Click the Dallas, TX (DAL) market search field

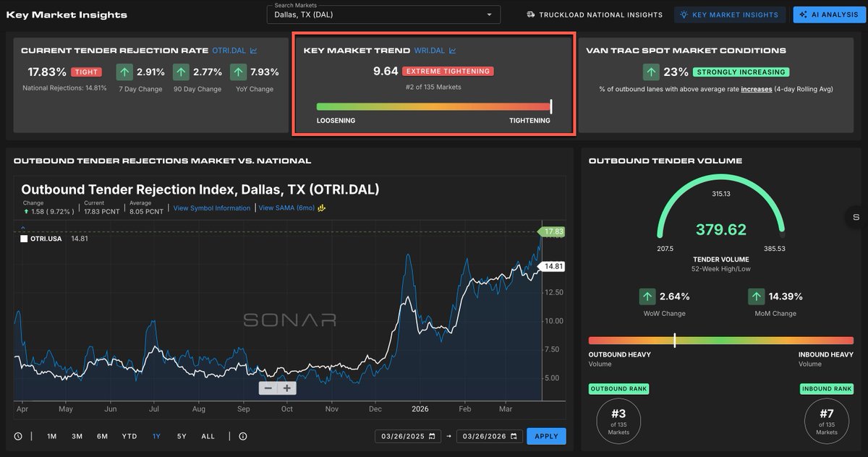point(383,14)
